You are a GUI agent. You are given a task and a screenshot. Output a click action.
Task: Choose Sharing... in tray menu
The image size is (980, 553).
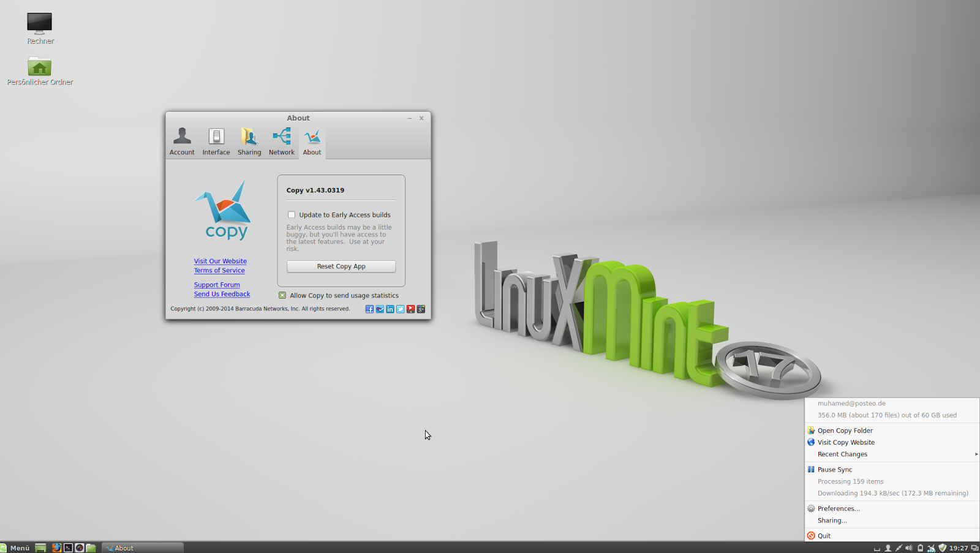(892, 521)
